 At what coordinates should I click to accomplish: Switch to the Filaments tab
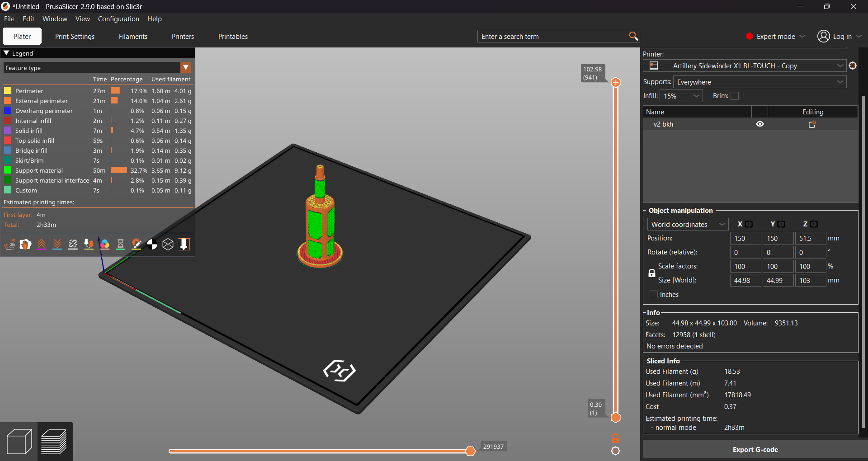133,36
